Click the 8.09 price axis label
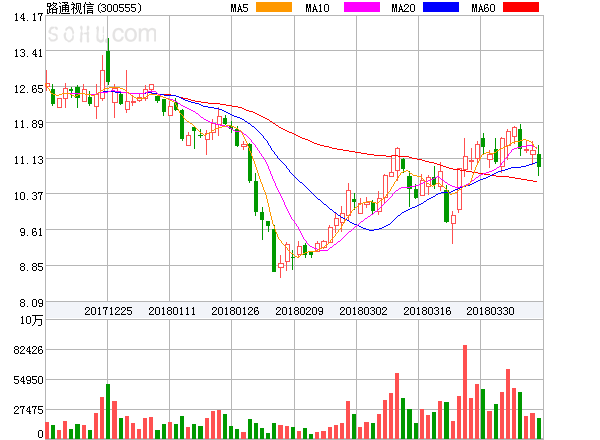Viewport: 600px width, 440px height. click(x=31, y=303)
